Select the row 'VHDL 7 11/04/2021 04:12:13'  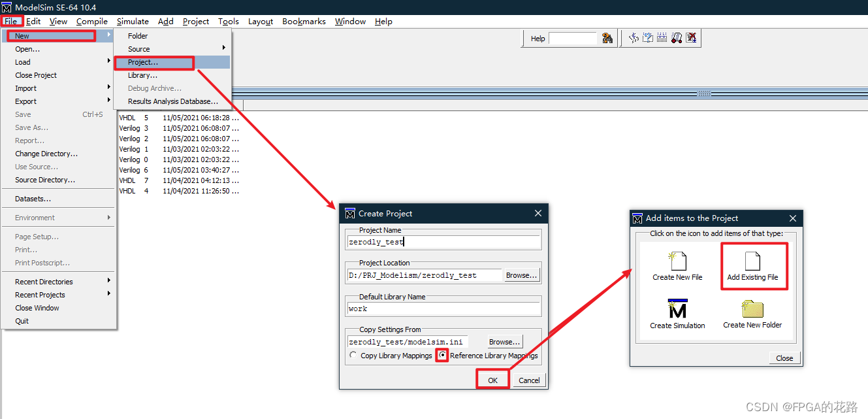(x=178, y=180)
